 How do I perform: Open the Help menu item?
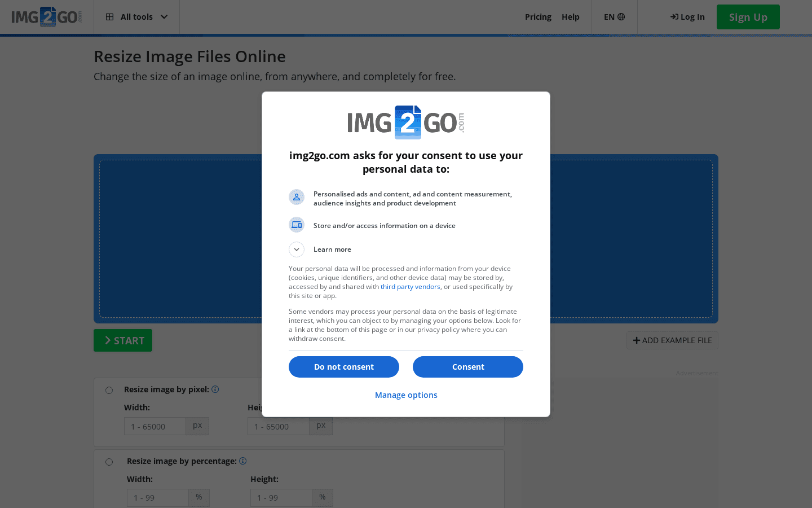[570, 17]
